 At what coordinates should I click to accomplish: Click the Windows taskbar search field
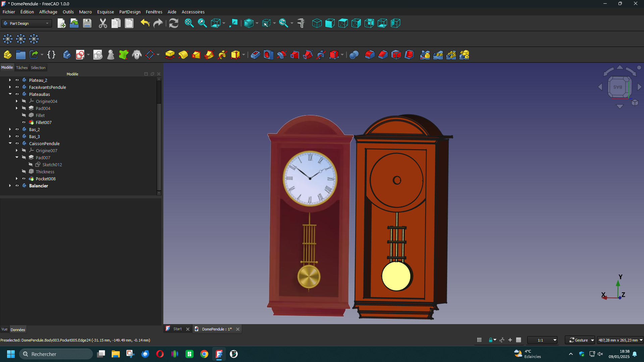tap(56, 354)
